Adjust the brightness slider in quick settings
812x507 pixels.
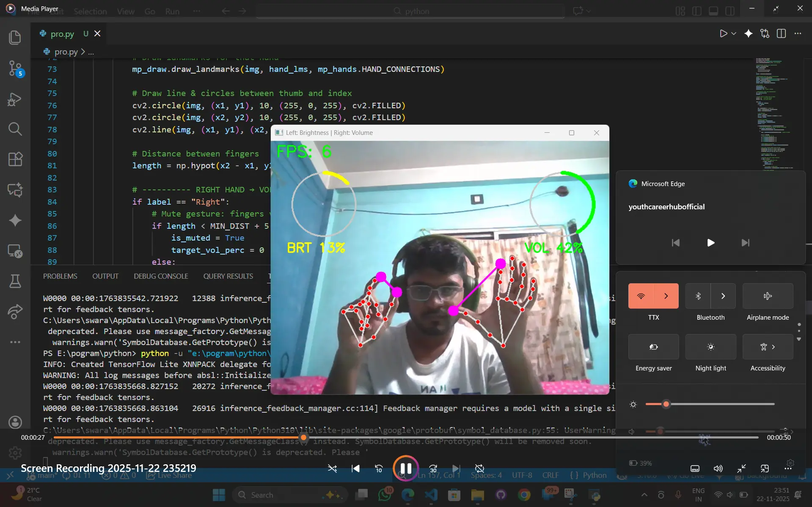click(710, 404)
